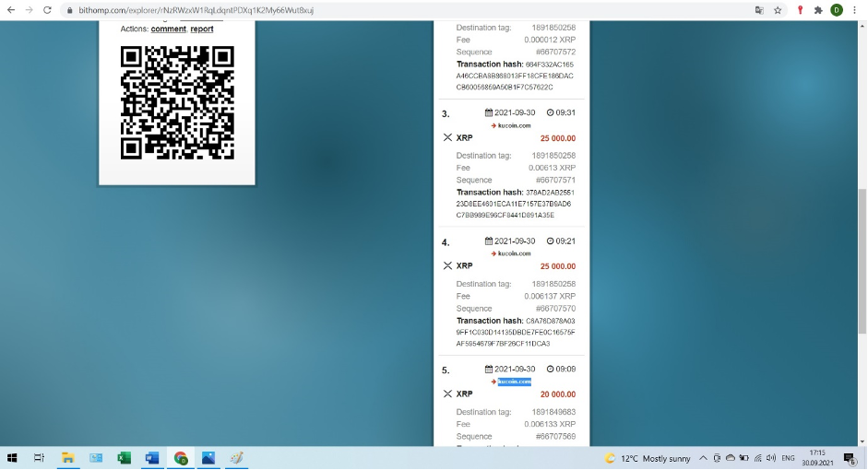Go forward in browser history

click(29, 10)
